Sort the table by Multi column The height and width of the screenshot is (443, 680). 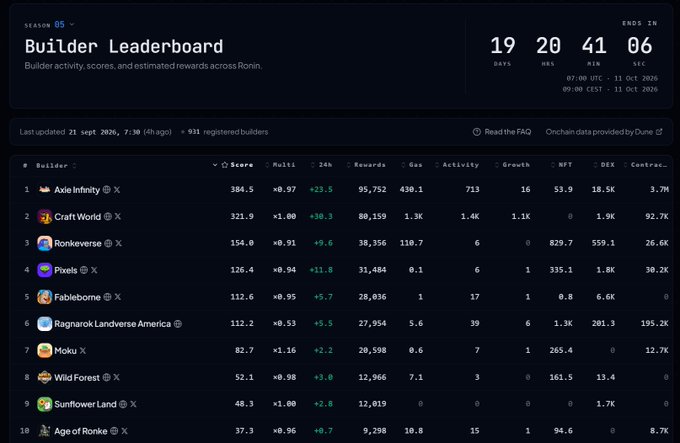point(280,165)
